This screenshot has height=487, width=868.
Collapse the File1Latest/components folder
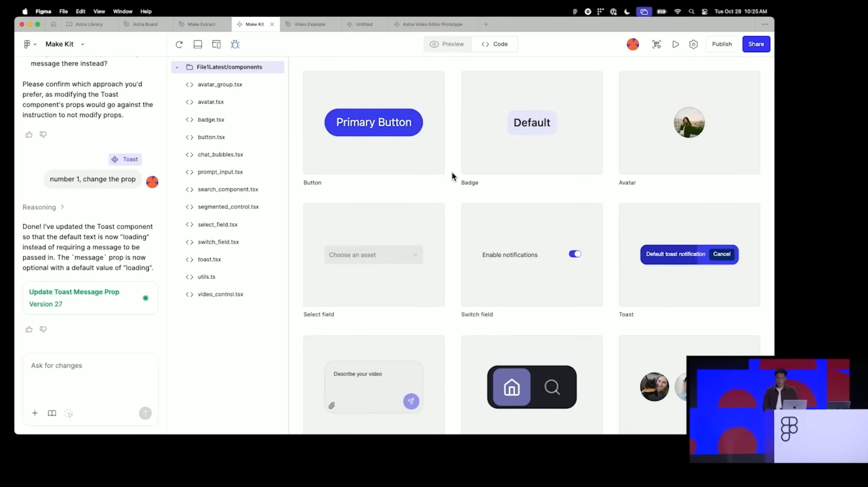pyautogui.click(x=177, y=67)
